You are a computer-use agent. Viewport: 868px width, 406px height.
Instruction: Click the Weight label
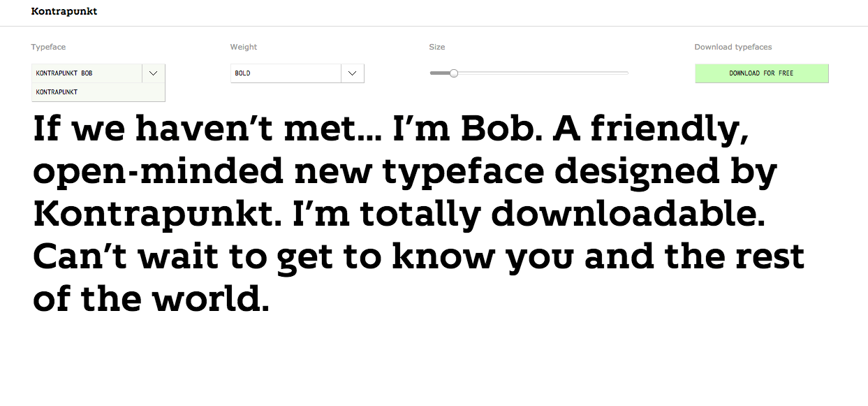point(244,48)
